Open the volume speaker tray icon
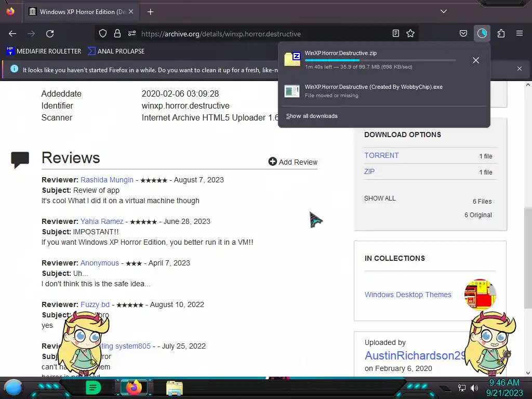Image resolution: width=532 pixels, height=399 pixels. click(x=474, y=388)
